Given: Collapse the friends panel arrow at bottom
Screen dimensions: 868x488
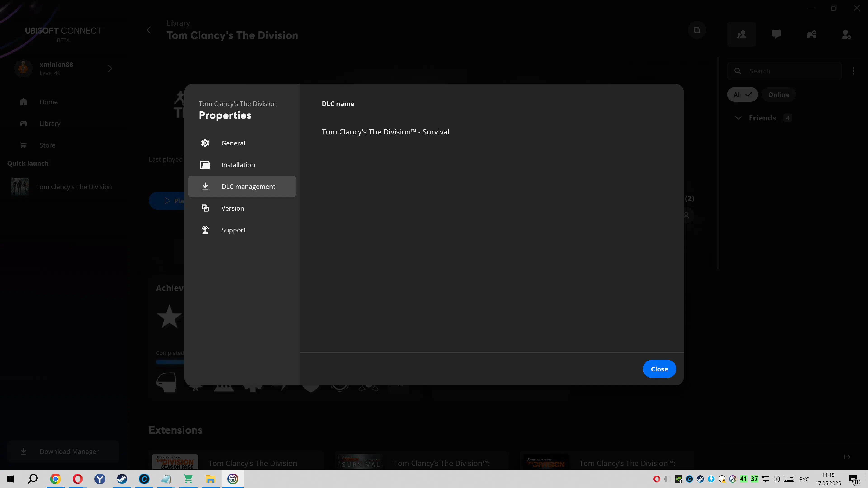Looking at the screenshot, I should pos(847,457).
